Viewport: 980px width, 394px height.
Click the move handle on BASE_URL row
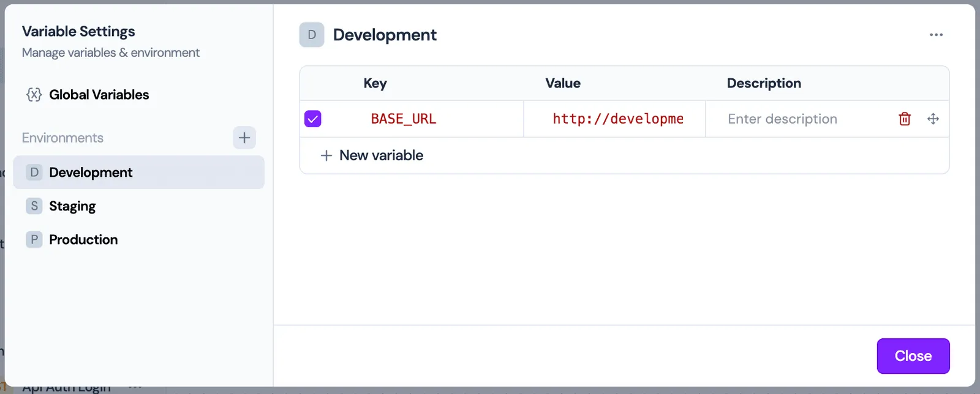coord(933,119)
